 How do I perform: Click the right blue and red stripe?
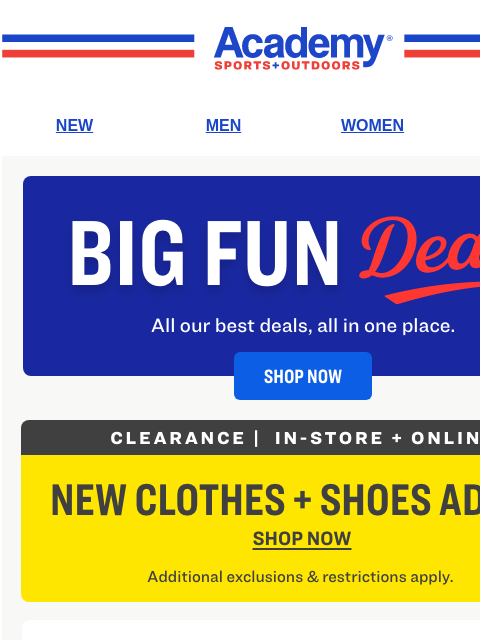tap(442, 46)
